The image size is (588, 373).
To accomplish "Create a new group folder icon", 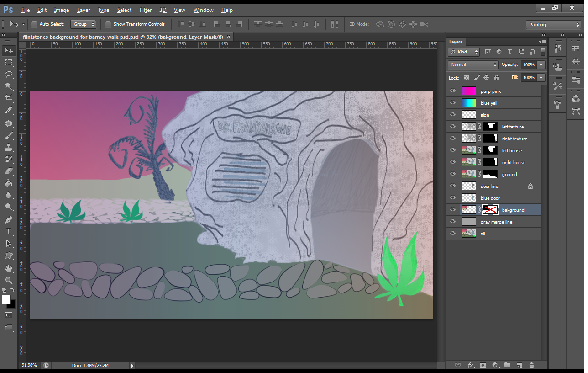I will tap(507, 365).
